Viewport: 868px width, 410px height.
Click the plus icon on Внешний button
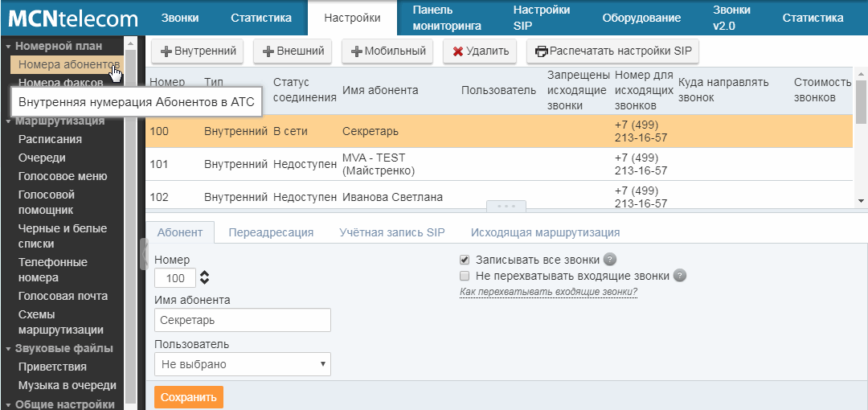268,51
